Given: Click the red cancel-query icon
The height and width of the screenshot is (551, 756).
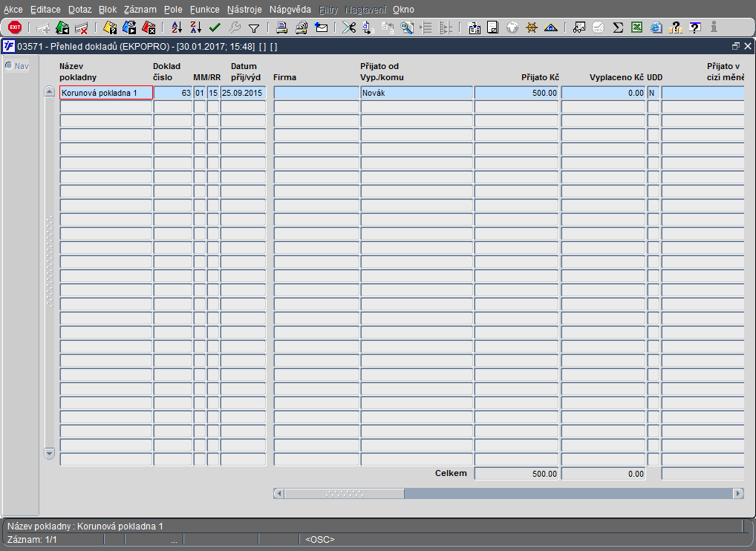Looking at the screenshot, I should pyautogui.click(x=149, y=28).
